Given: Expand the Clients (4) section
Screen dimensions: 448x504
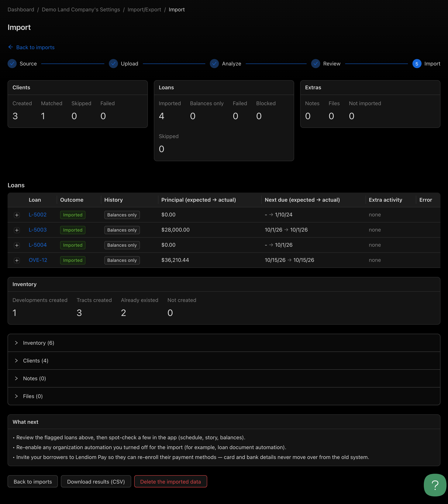Looking at the screenshot, I should point(224,360).
